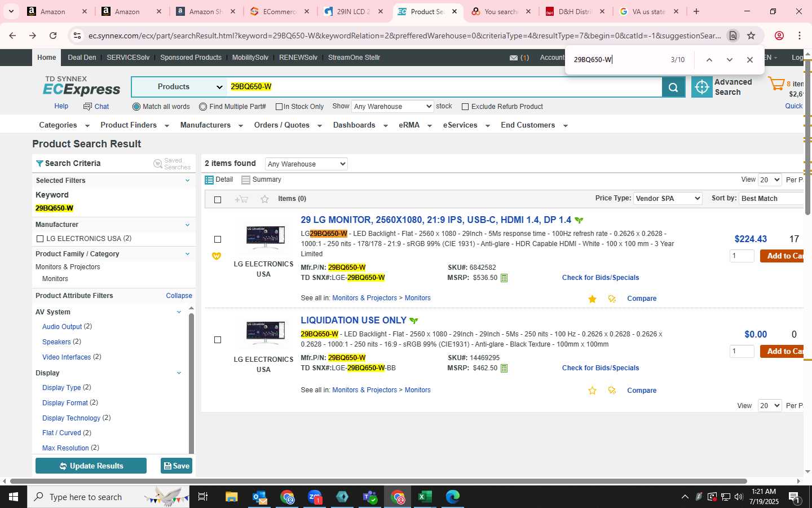The height and width of the screenshot is (508, 812).
Task: Open the Sort by Best Match dropdown
Action: pos(771,198)
